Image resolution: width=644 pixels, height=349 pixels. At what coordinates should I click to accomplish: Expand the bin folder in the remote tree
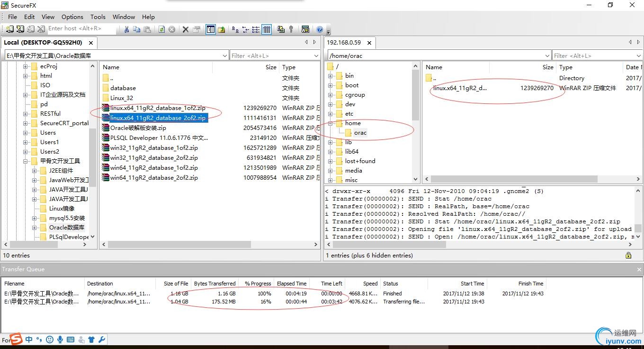click(x=331, y=76)
